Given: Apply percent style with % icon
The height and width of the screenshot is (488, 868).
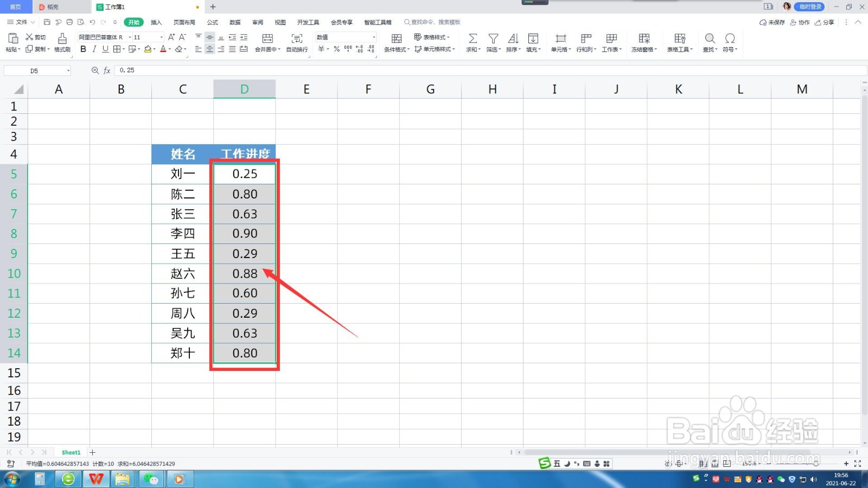Looking at the screenshot, I should tap(336, 49).
